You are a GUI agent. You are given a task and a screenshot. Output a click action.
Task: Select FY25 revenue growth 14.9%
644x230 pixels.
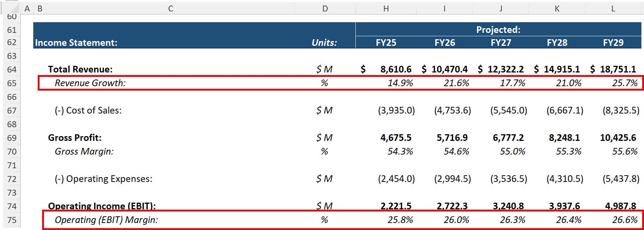(x=400, y=83)
